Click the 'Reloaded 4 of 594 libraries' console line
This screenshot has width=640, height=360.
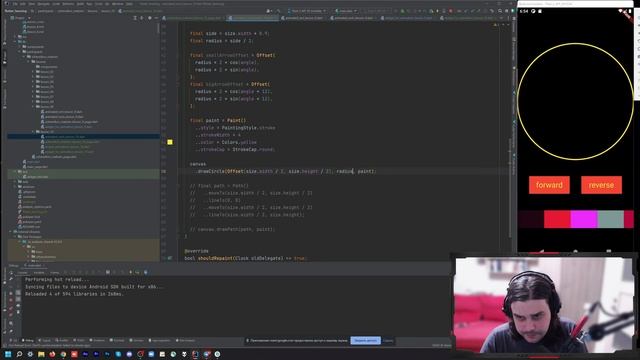(74, 294)
